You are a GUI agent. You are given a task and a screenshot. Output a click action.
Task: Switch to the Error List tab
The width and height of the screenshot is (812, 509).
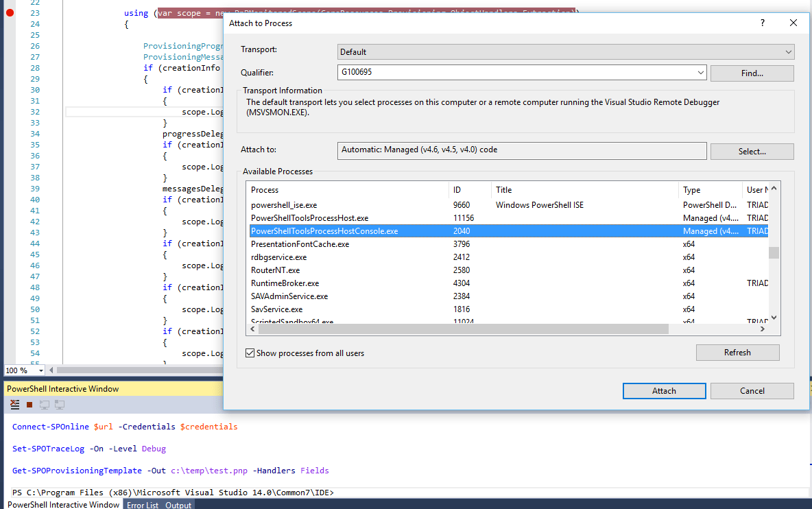click(x=143, y=505)
